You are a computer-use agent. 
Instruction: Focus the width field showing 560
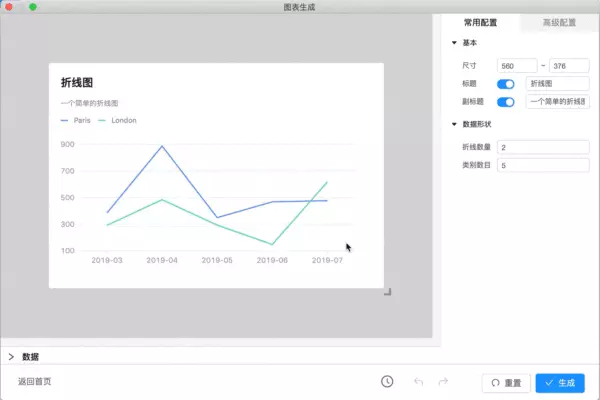tap(517, 66)
